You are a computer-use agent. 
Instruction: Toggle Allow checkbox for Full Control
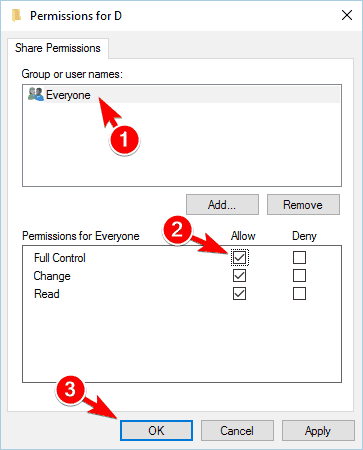pyautogui.click(x=239, y=257)
